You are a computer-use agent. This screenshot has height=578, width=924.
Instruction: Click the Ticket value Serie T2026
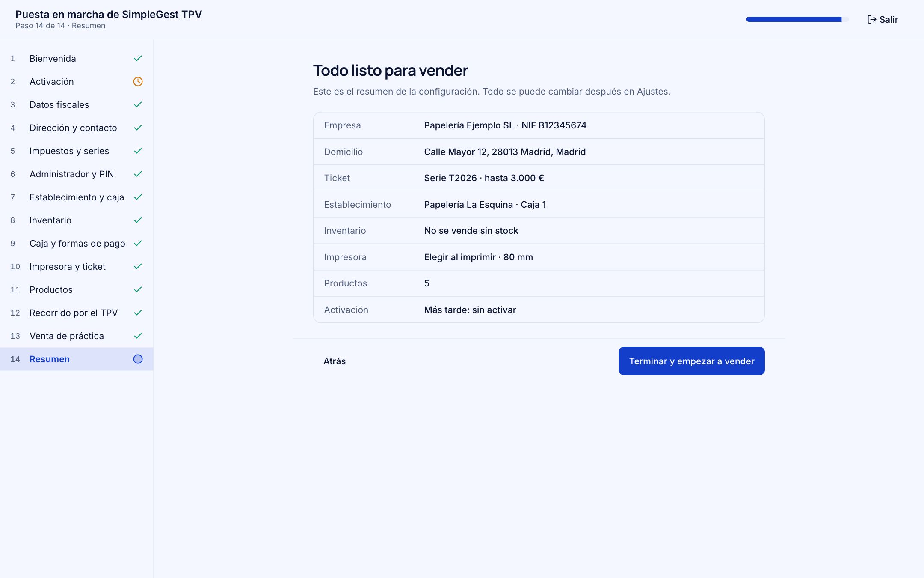pyautogui.click(x=484, y=178)
